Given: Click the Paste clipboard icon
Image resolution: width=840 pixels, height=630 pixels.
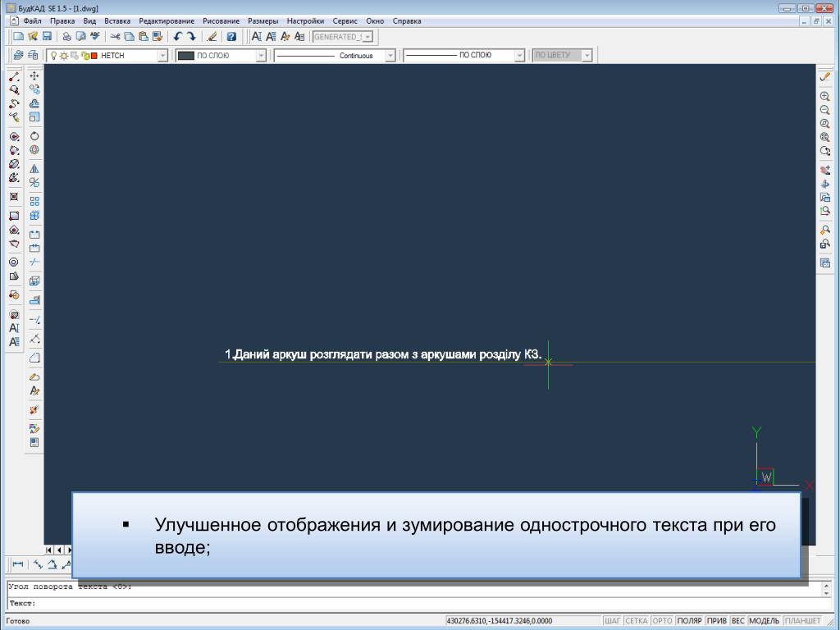Looking at the screenshot, I should click(x=143, y=36).
